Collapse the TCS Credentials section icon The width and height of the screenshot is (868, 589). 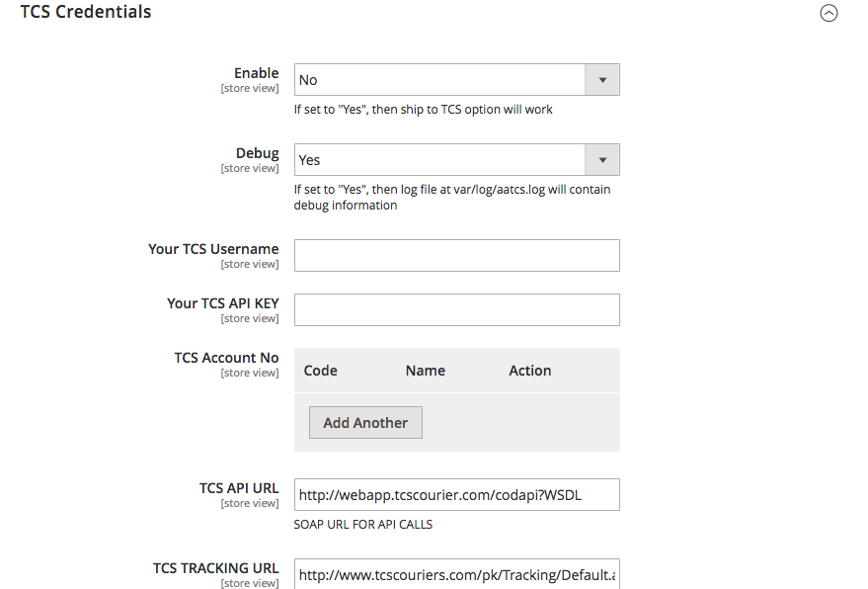coord(829,13)
